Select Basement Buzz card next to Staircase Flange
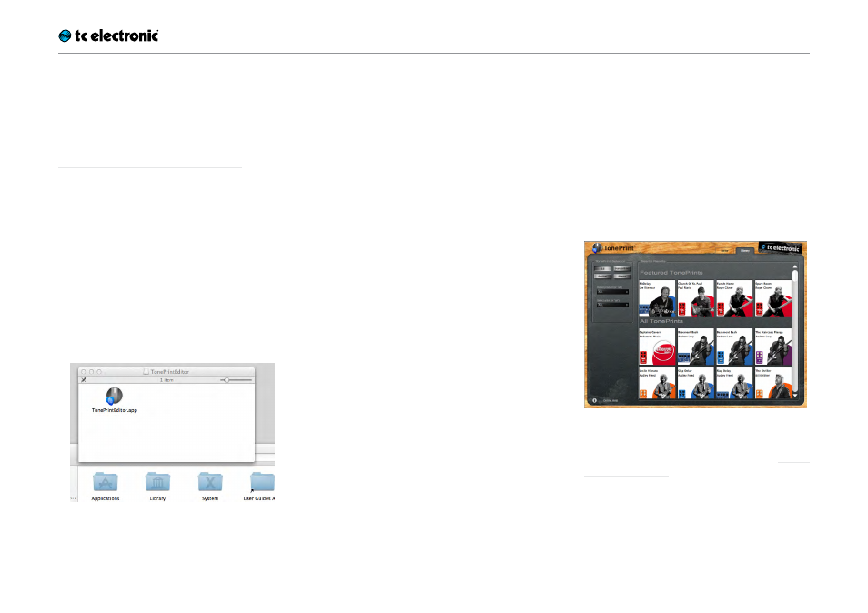Screen dimensions: 868x613 [x=734, y=347]
